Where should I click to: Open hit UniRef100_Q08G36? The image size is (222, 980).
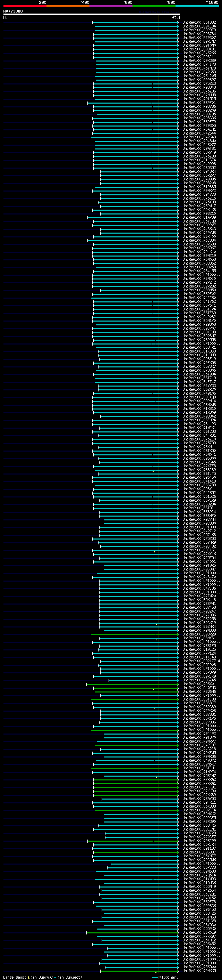coord(199,118)
